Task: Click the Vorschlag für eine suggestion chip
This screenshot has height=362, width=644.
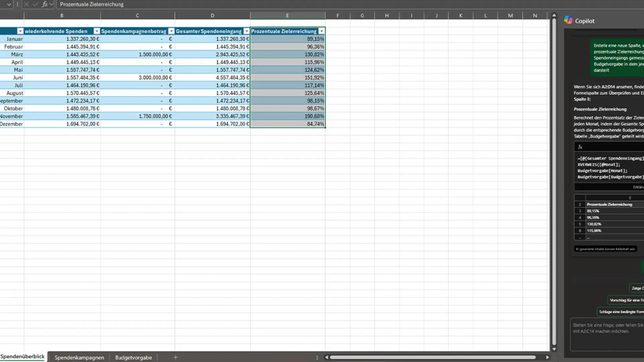Action: coord(626,300)
